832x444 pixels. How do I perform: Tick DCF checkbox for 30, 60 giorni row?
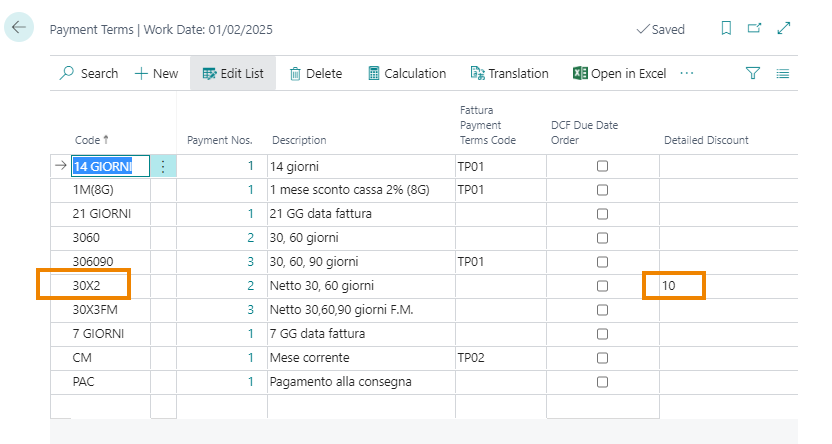click(x=602, y=238)
